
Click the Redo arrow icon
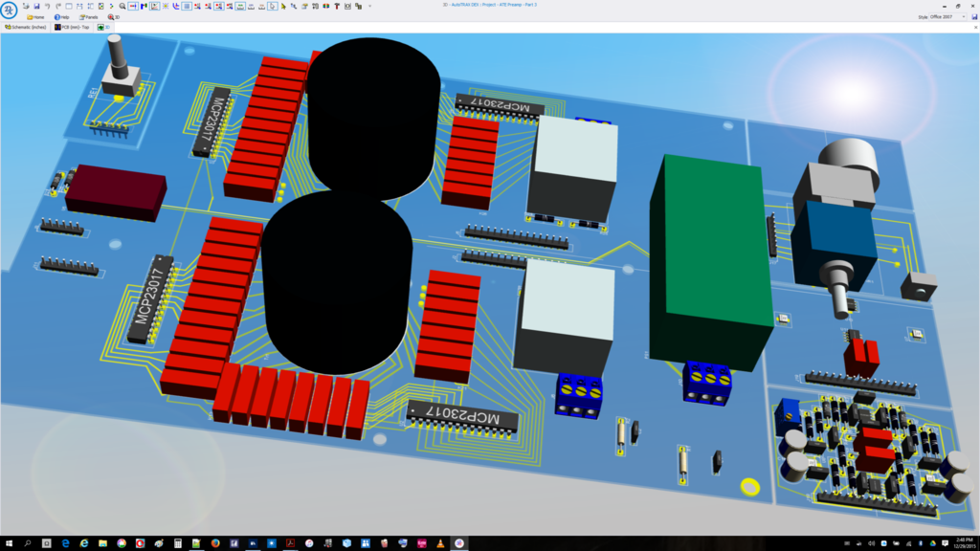57,6
